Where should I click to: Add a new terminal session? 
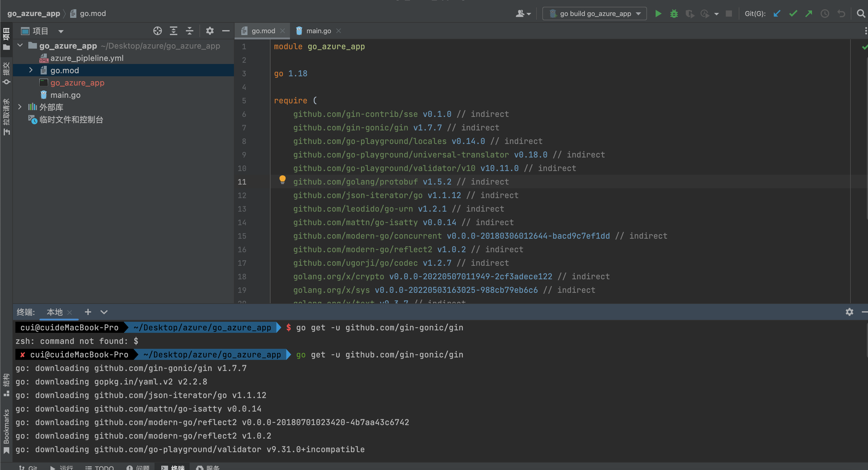(x=88, y=312)
